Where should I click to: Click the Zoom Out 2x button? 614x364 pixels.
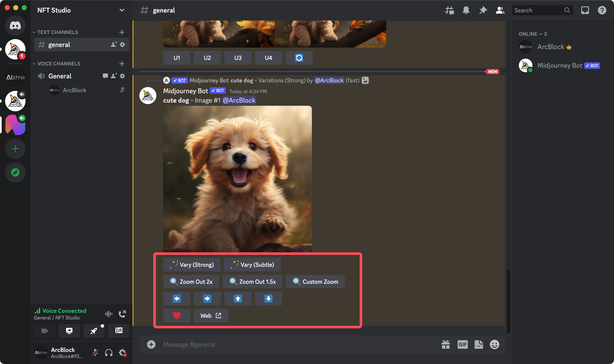[191, 282]
